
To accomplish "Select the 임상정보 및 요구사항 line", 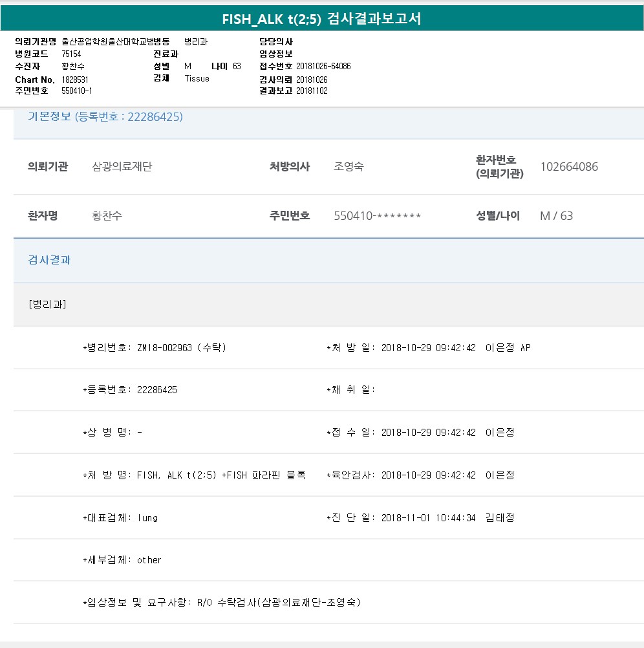I will pos(221,603).
